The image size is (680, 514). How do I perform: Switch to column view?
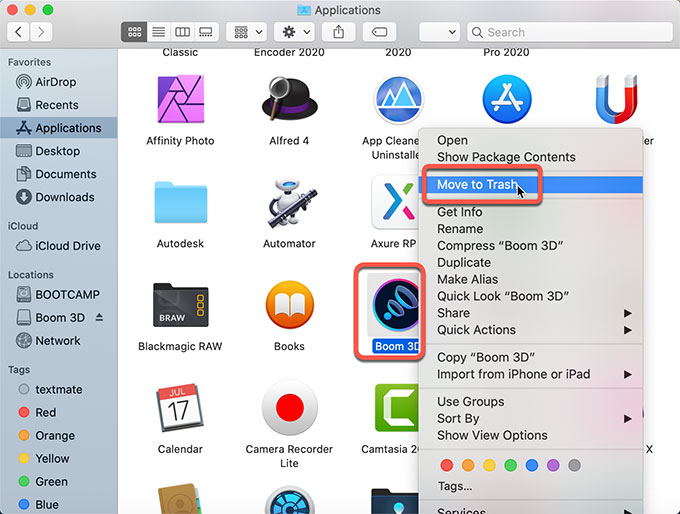[182, 32]
